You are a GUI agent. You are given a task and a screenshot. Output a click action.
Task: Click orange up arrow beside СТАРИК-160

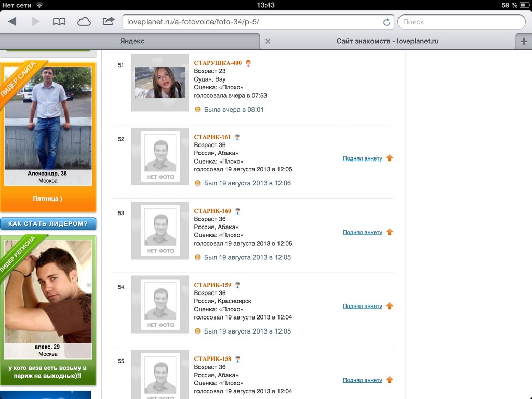390,232
